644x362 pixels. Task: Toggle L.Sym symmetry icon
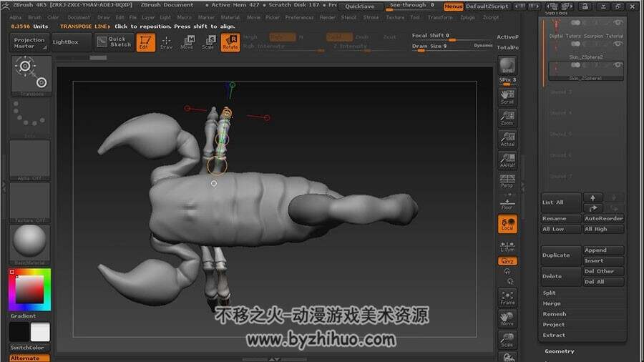click(507, 246)
